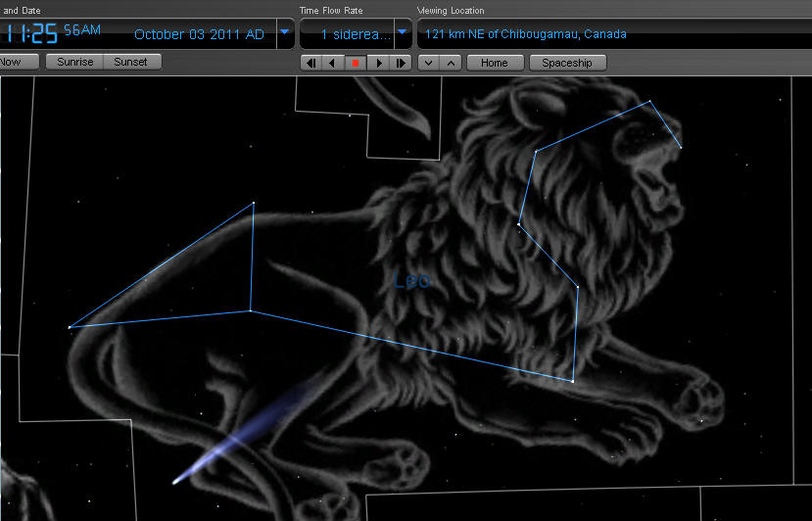Viewport: 812px width, 521px height.
Task: Raise elevation with the up chevron
Action: click(x=451, y=63)
